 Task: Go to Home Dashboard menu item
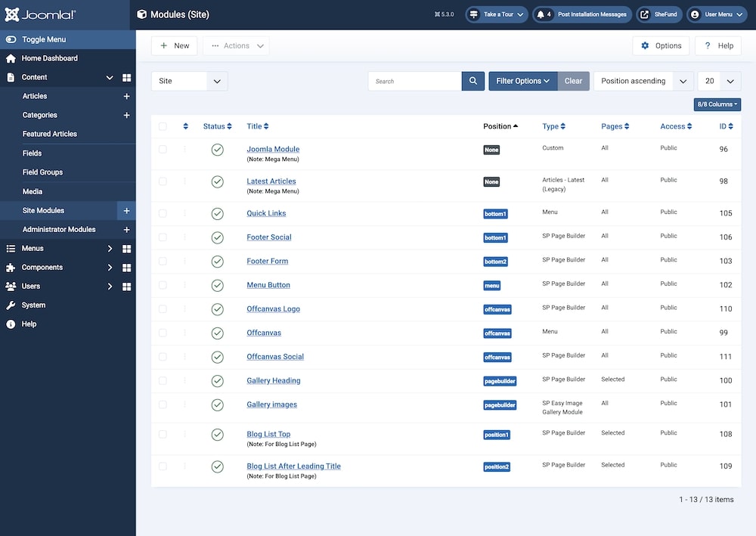[x=49, y=58]
